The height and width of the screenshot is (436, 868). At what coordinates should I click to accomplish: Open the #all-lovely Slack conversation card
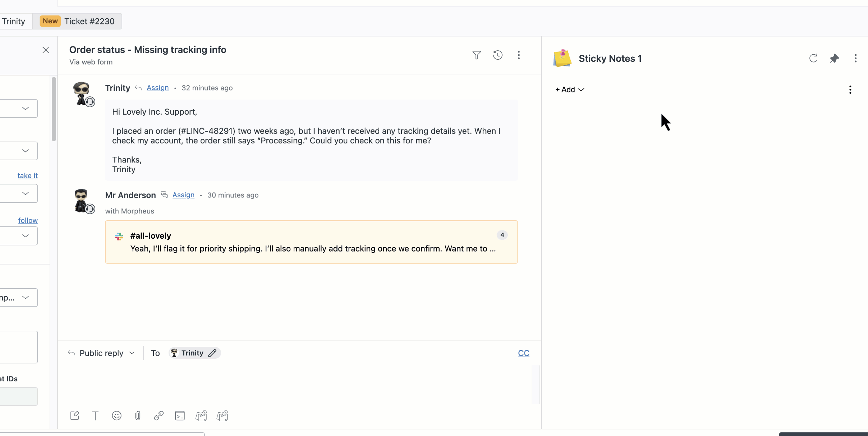coord(311,242)
